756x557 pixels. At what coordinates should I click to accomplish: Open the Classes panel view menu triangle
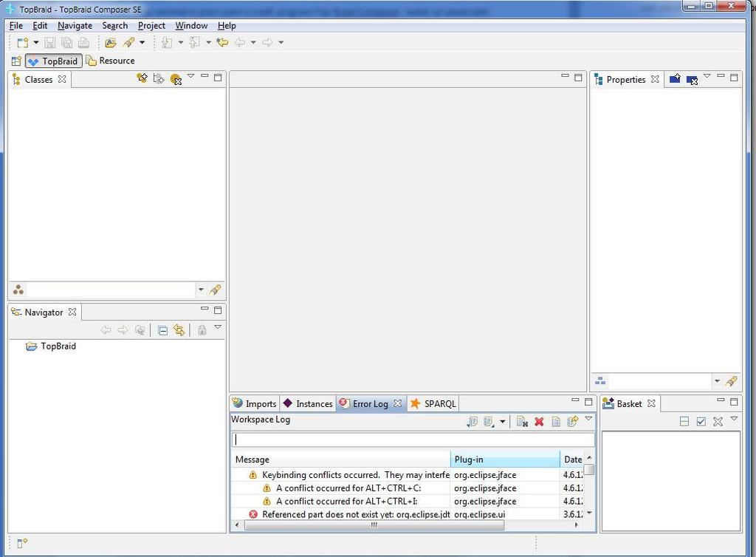[x=191, y=76]
